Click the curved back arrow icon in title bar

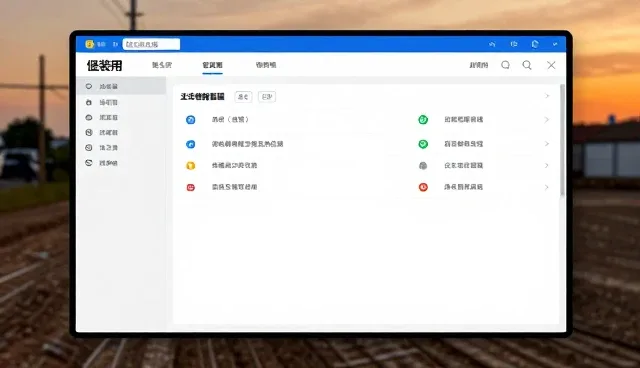[492, 44]
